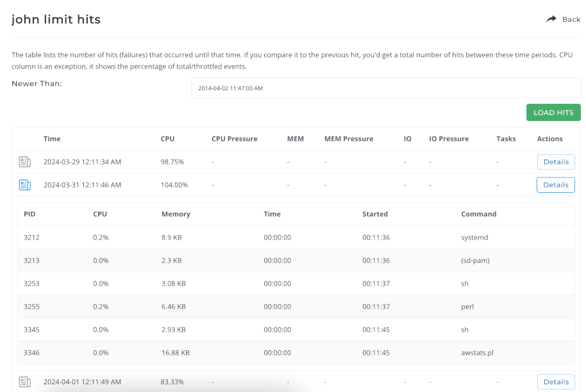Sort the hits table by Time
Screen dimensions: 586x392
[x=51, y=138]
